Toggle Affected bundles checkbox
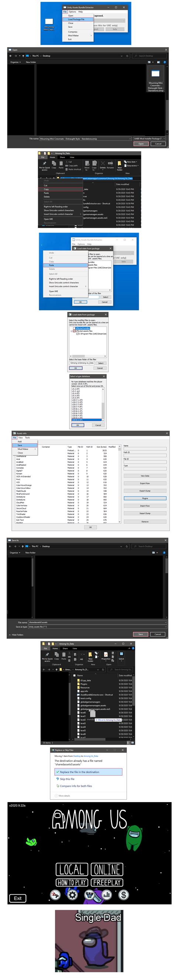The height and width of the screenshot is (980, 175). [74, 328]
